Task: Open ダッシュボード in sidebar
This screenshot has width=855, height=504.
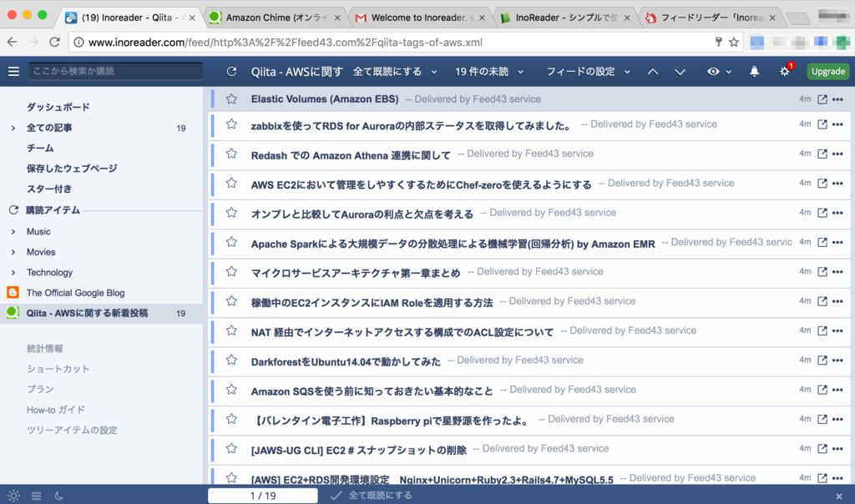Action: coord(58,108)
